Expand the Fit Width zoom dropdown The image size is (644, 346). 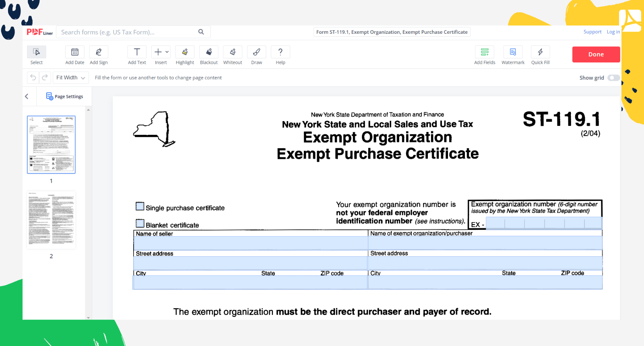pyautogui.click(x=71, y=78)
